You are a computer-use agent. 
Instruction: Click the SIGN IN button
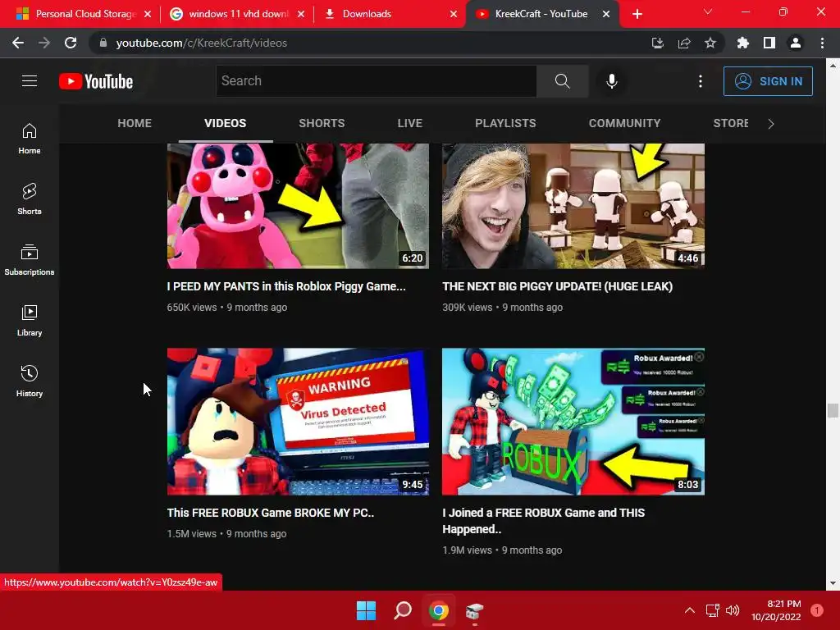[768, 81]
